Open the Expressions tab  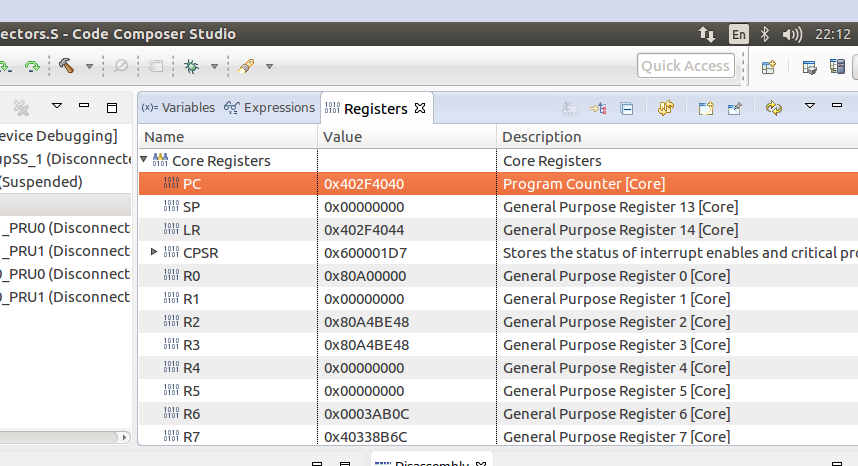[269, 108]
